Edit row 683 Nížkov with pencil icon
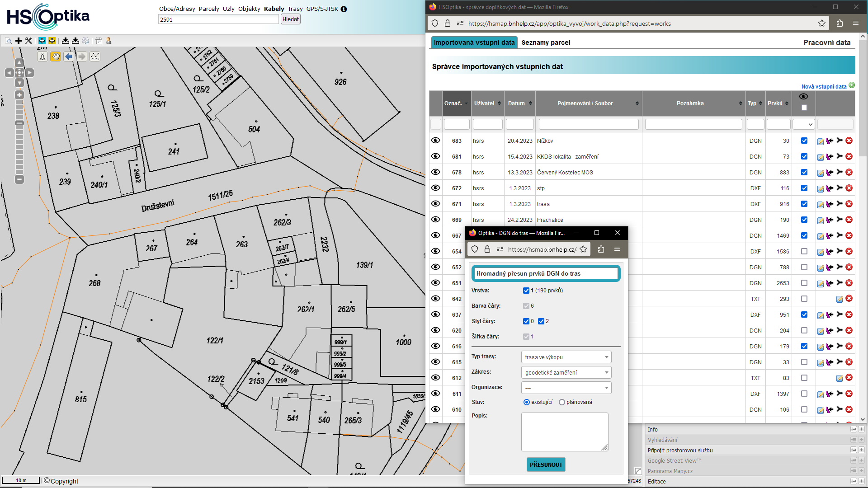The image size is (868, 488). tap(821, 141)
